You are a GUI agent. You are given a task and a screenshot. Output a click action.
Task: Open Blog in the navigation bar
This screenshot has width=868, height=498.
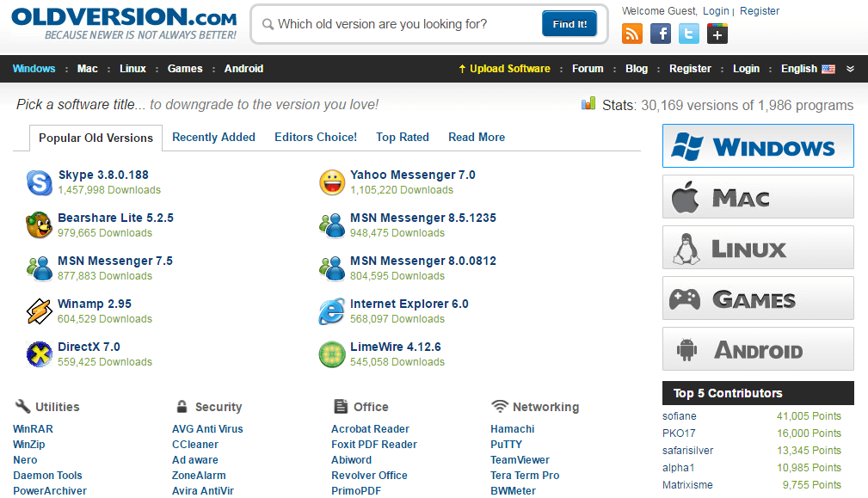(637, 69)
